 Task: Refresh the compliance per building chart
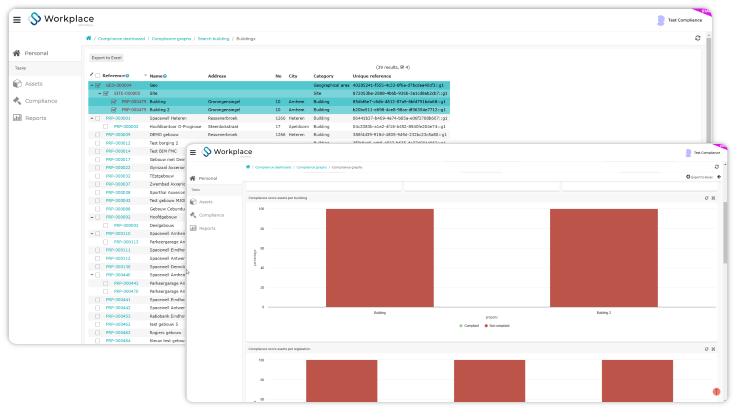[x=706, y=198]
